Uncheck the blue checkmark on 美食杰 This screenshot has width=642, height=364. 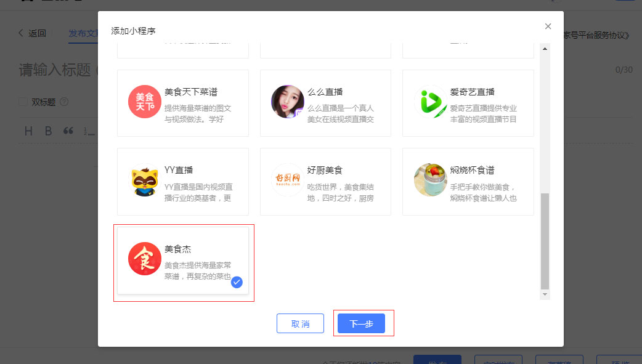[237, 282]
